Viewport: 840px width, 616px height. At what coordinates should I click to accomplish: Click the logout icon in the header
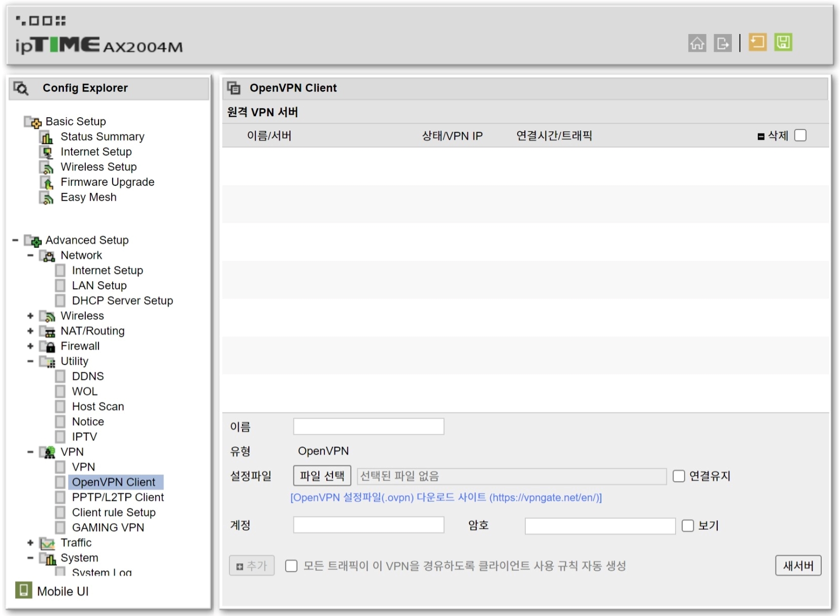click(722, 43)
